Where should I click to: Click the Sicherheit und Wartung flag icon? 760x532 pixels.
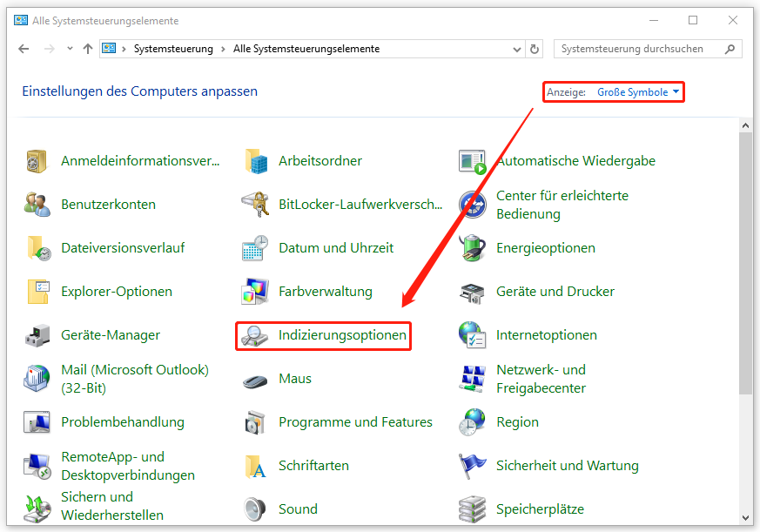pos(472,466)
